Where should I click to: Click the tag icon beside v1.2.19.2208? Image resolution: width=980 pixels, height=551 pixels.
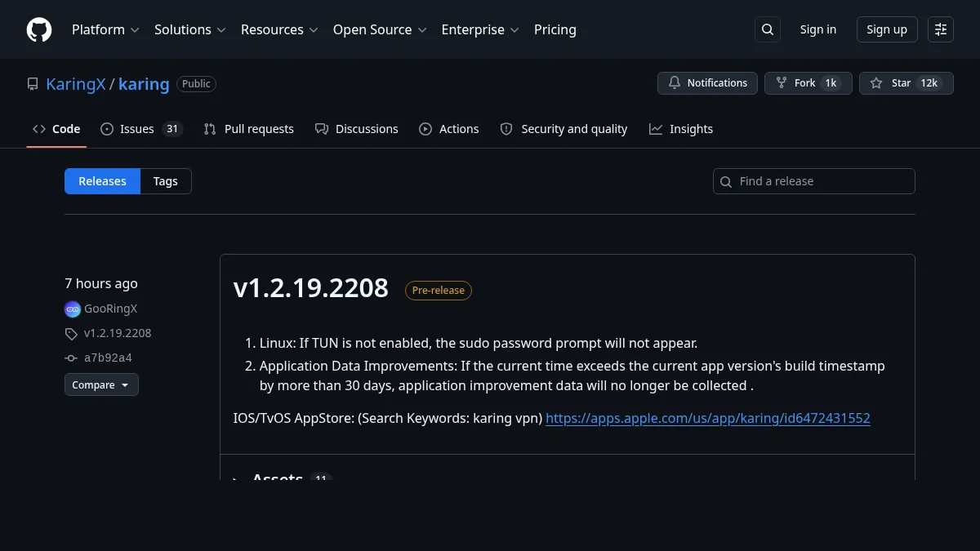(71, 334)
